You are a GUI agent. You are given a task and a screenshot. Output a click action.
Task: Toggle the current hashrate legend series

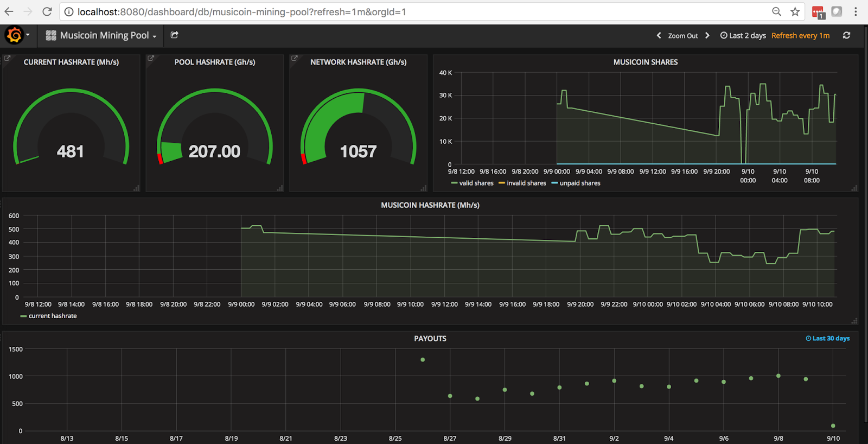pyautogui.click(x=49, y=316)
